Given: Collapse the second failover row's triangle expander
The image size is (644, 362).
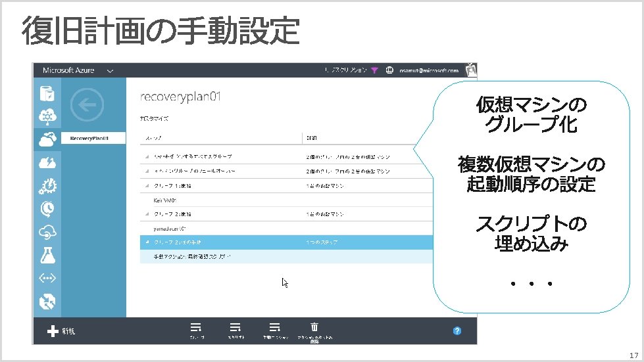Looking at the screenshot, I should click(147, 171).
